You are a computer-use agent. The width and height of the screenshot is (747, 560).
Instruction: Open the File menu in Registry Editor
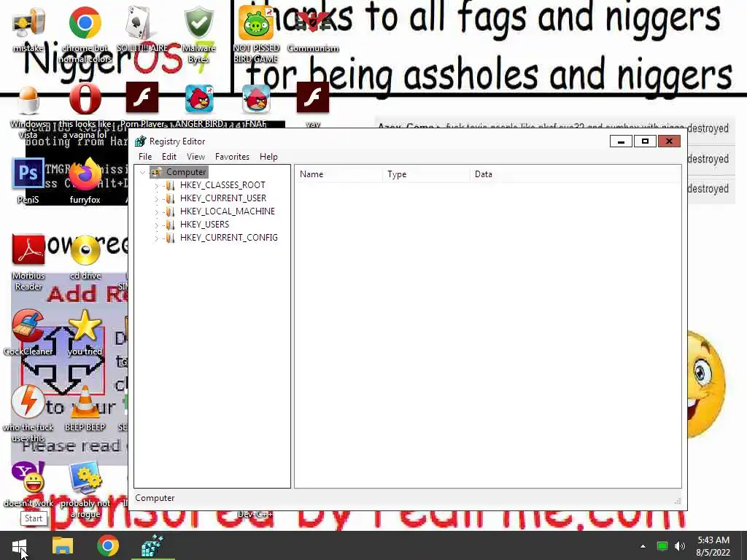point(145,157)
